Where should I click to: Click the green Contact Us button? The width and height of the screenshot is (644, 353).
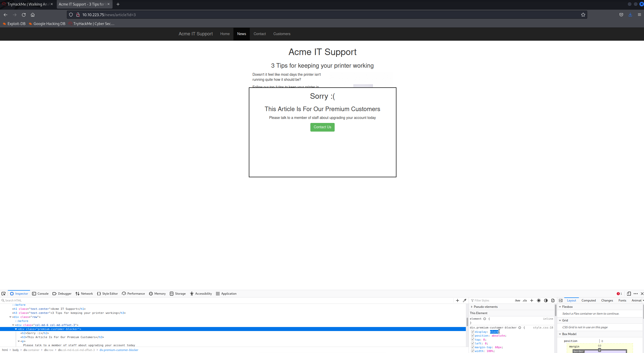click(x=322, y=127)
